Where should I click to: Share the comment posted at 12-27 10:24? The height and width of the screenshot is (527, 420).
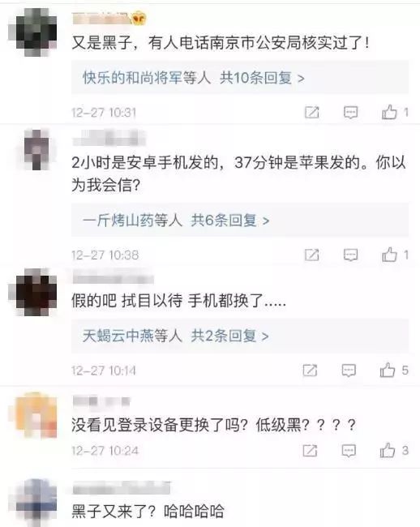[310, 450]
